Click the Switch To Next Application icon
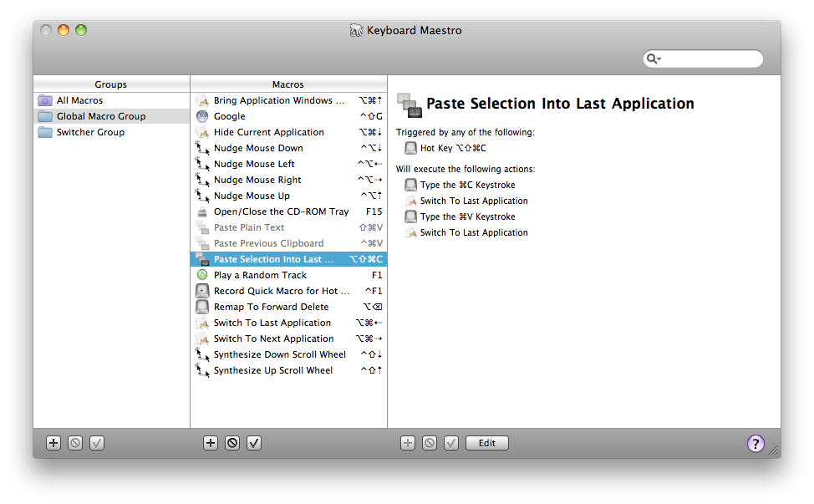This screenshot has height=504, width=814. click(202, 339)
